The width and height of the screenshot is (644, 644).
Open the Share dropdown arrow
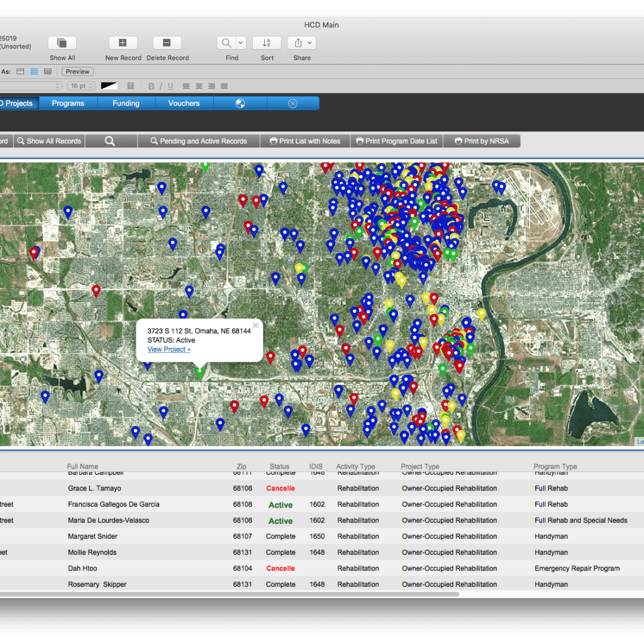tap(308, 43)
